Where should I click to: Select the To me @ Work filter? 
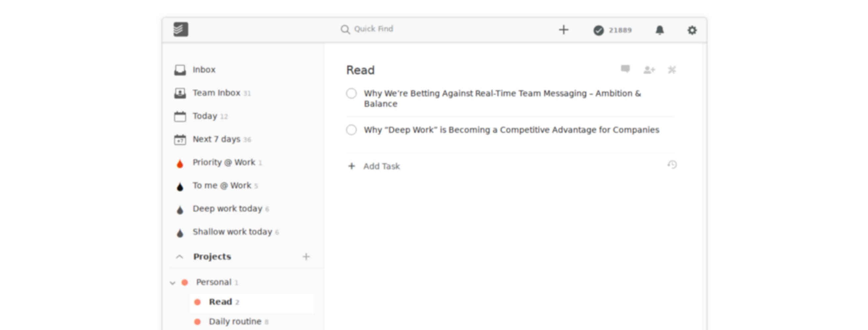pyautogui.click(x=222, y=185)
